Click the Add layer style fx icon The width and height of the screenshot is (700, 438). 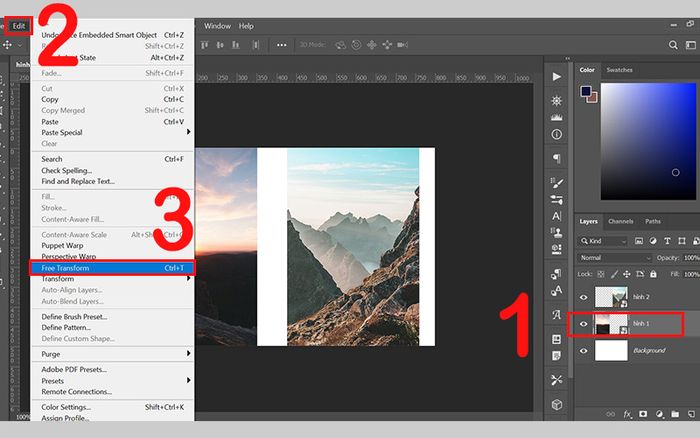pos(628,413)
